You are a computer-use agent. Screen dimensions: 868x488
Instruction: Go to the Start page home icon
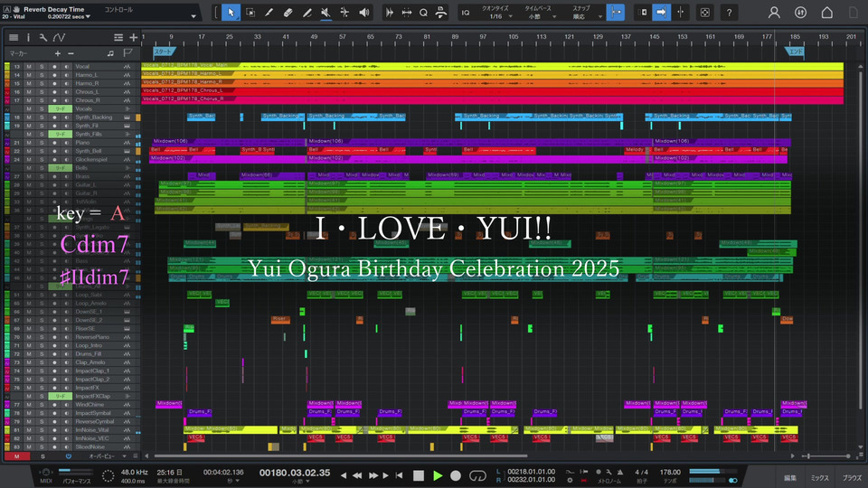click(827, 12)
